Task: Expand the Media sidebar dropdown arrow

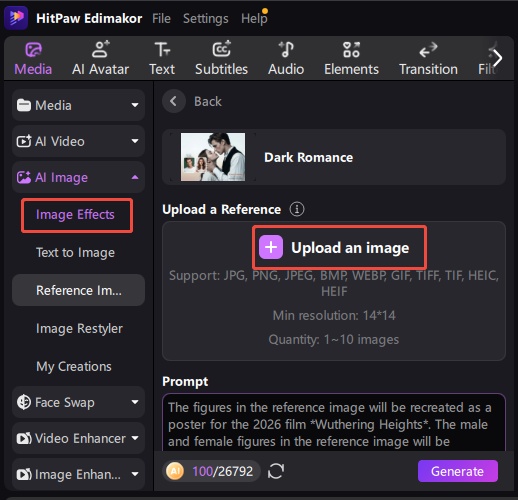Action: click(x=135, y=105)
